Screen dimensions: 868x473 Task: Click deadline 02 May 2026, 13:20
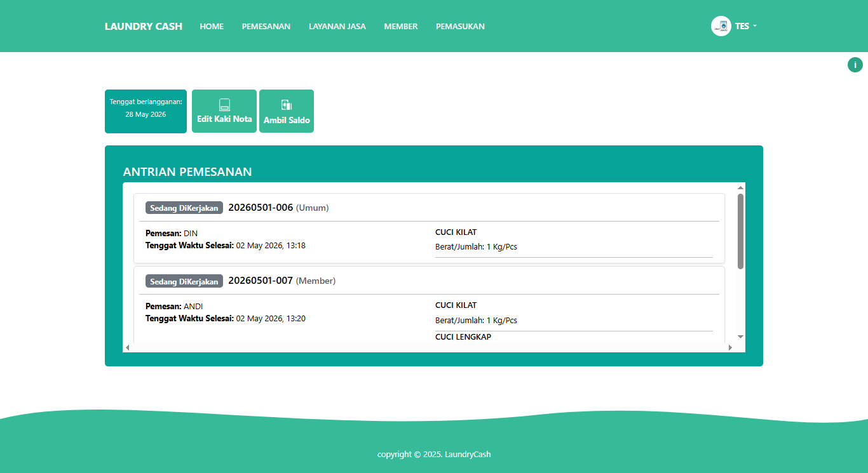pos(271,318)
